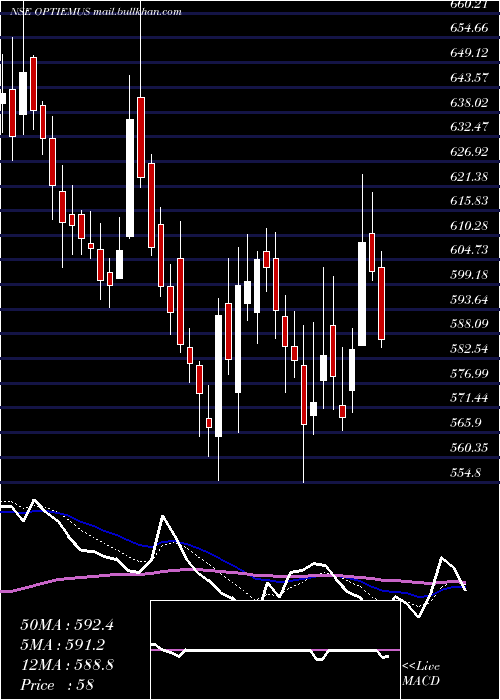Click the 12MA : 588.8 readout

[x=67, y=665]
